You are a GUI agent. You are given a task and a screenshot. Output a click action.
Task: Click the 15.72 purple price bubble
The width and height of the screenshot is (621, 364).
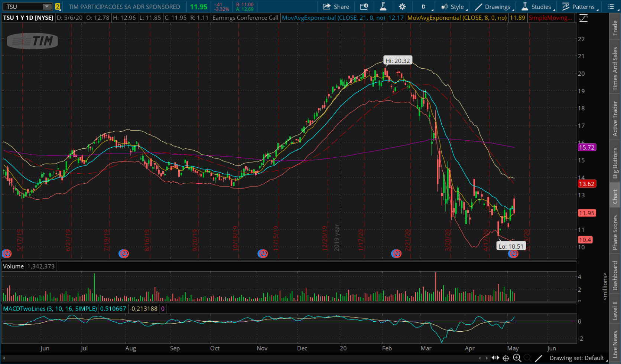coord(587,148)
